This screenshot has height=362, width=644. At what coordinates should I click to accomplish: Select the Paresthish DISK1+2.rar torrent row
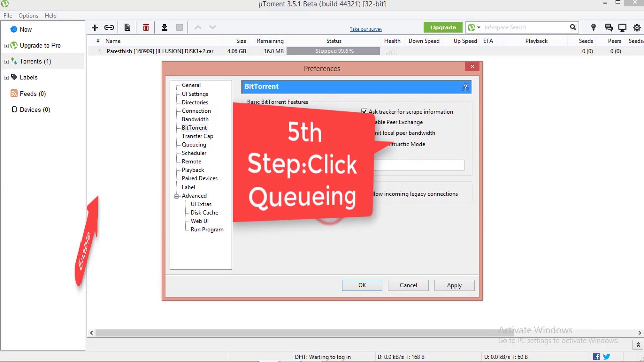coord(365,51)
